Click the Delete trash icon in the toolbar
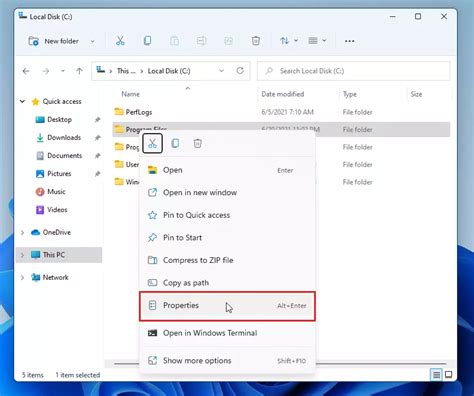Screen dimensions: 474x396 click(256, 41)
